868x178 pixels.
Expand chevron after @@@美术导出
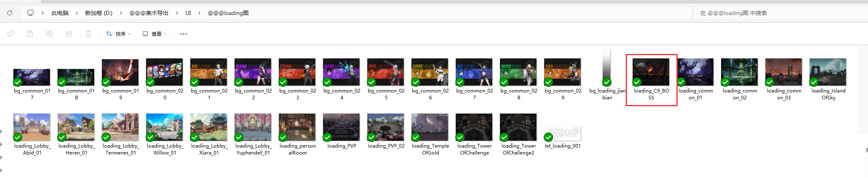(177, 13)
